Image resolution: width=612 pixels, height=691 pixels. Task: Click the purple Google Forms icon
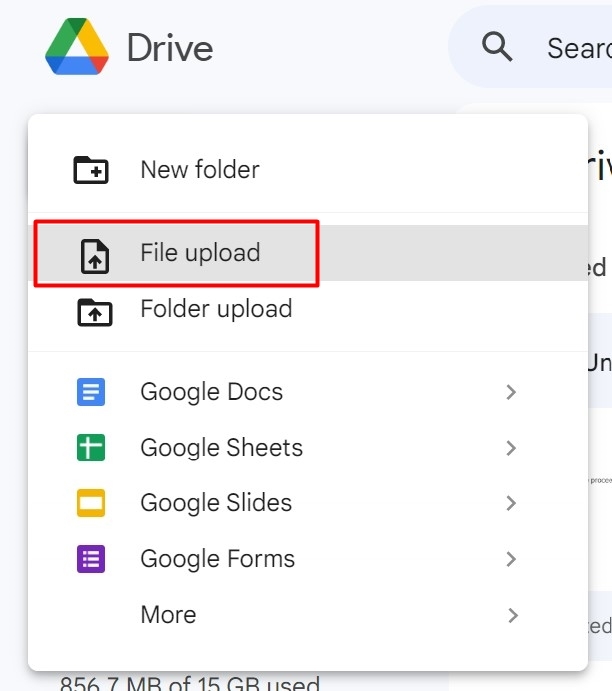click(x=91, y=559)
